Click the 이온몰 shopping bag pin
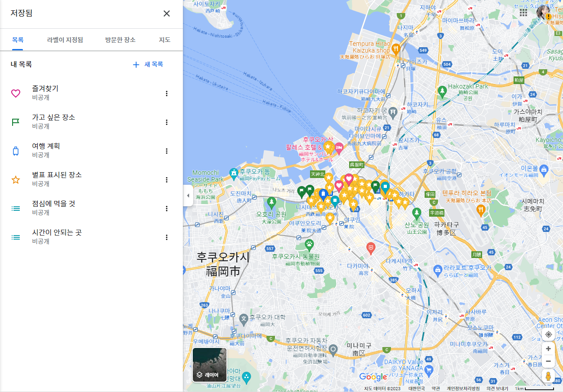Viewport: 563px width, 392px height. pos(544,169)
